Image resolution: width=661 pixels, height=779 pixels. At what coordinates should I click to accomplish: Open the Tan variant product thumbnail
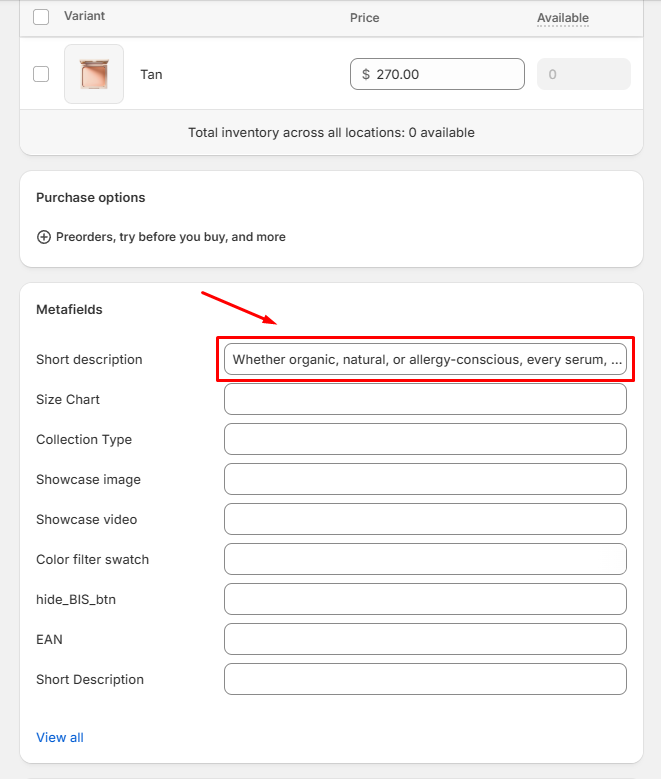94,74
